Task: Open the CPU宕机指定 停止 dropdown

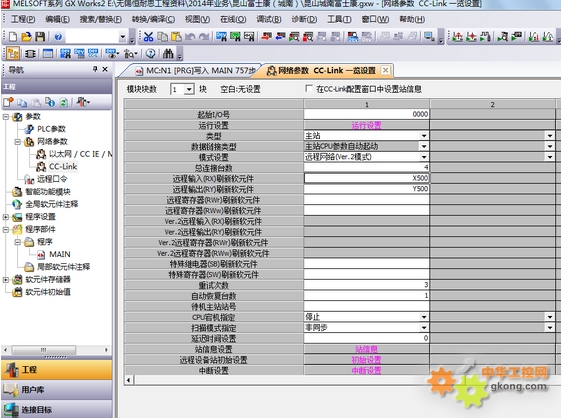Action: 424,317
